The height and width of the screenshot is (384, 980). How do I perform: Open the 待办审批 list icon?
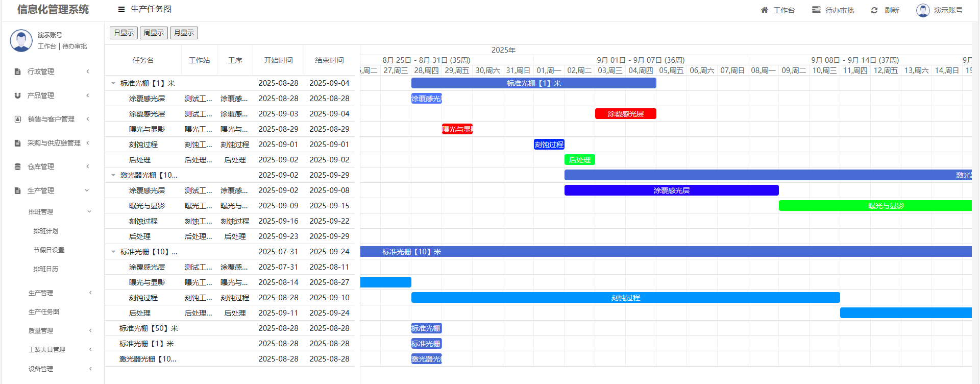click(x=816, y=10)
